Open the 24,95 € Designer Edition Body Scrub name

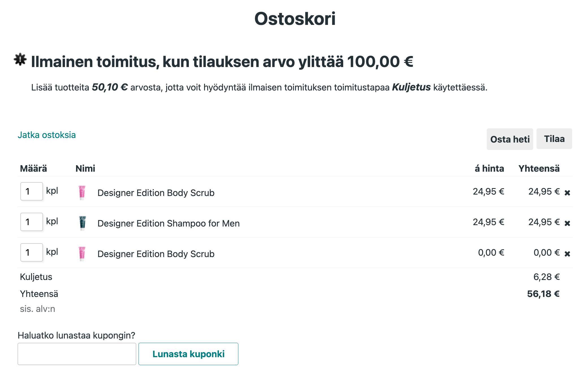[x=156, y=193]
